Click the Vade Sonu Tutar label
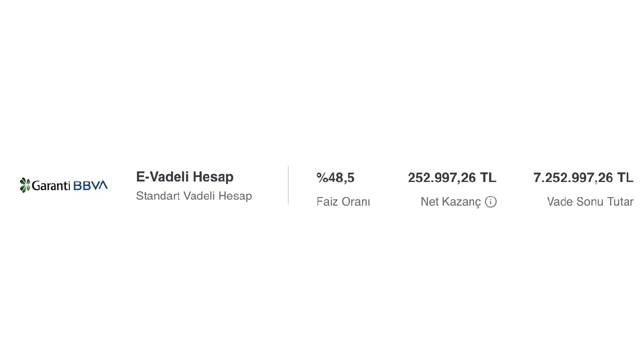Image resolution: width=644 pixels, height=362 pixels. tap(590, 202)
